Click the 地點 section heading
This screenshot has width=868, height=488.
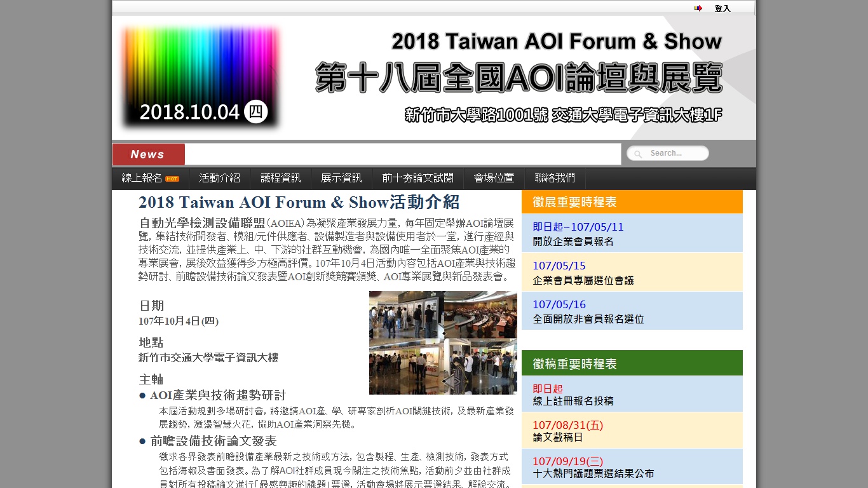[151, 342]
